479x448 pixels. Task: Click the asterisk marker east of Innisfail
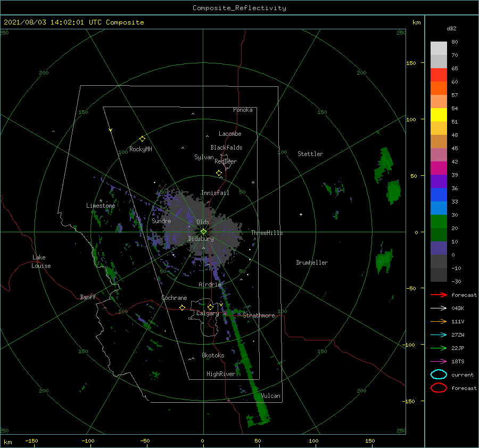click(x=253, y=183)
